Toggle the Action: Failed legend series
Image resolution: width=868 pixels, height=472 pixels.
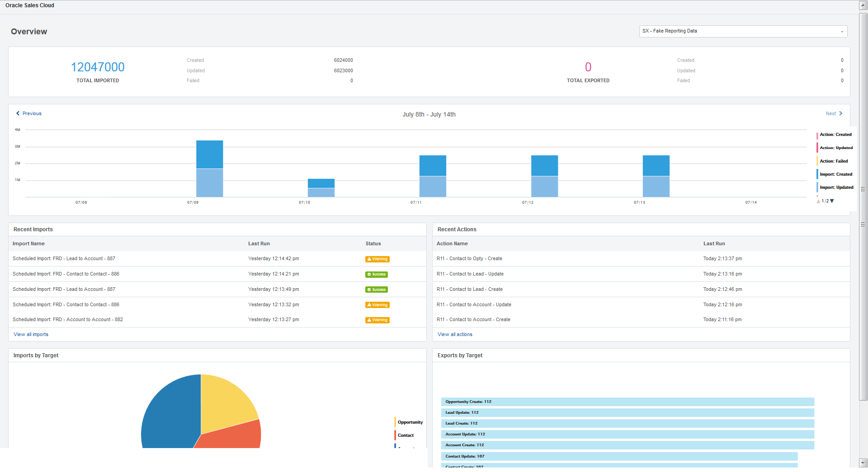[833, 161]
